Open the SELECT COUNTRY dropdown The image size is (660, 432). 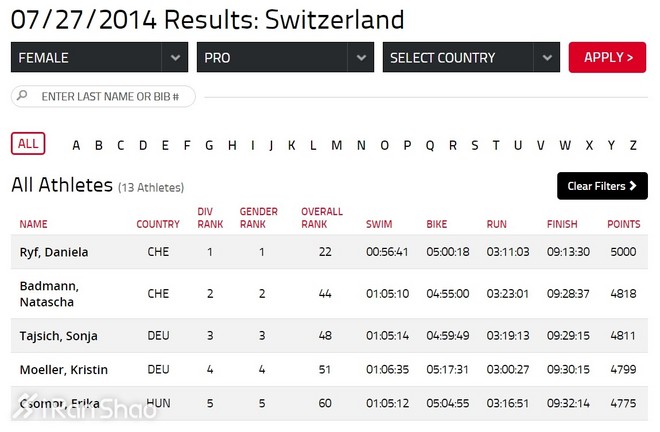click(471, 58)
